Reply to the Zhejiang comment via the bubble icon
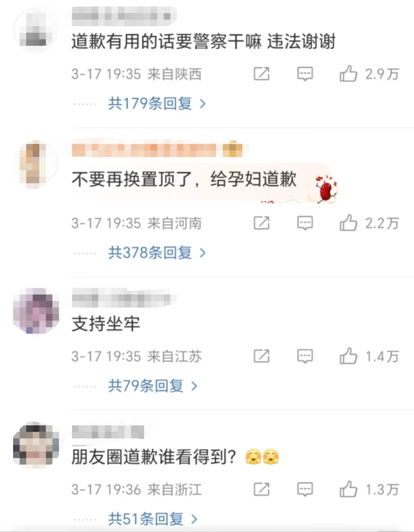Screen dimensions: 414x532 tap(305, 490)
